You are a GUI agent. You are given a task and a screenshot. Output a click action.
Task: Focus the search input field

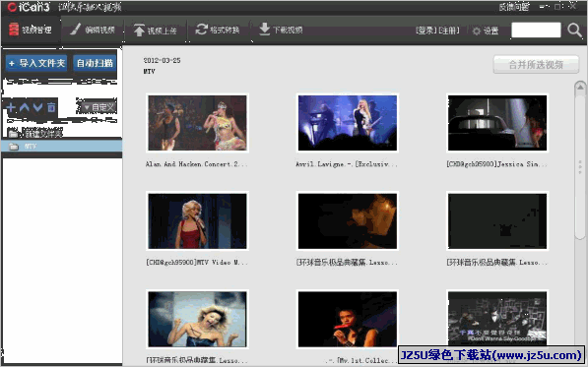point(536,30)
